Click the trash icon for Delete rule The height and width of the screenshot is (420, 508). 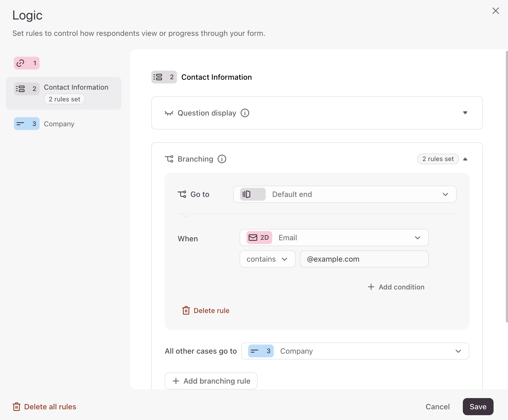[186, 310]
